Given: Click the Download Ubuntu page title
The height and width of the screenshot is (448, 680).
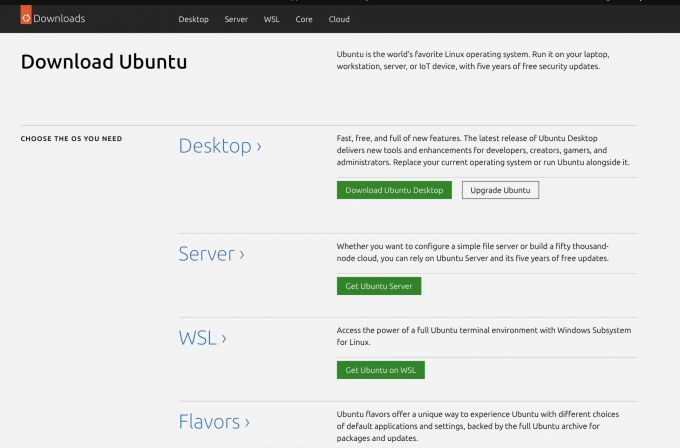Looking at the screenshot, I should click(104, 61).
